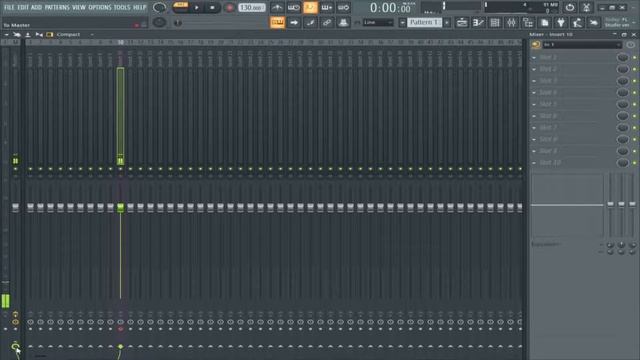Open the TOOLS menu
This screenshot has height=360, width=640.
point(122,7)
